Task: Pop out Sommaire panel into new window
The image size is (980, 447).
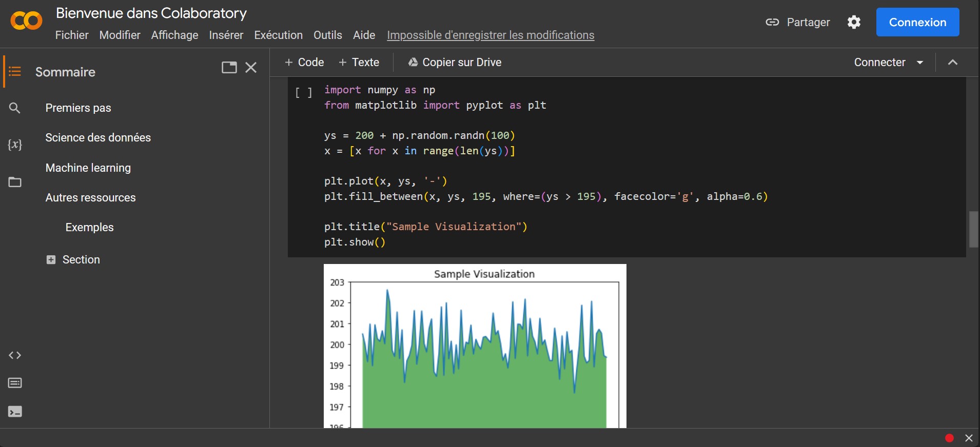Action: tap(229, 68)
